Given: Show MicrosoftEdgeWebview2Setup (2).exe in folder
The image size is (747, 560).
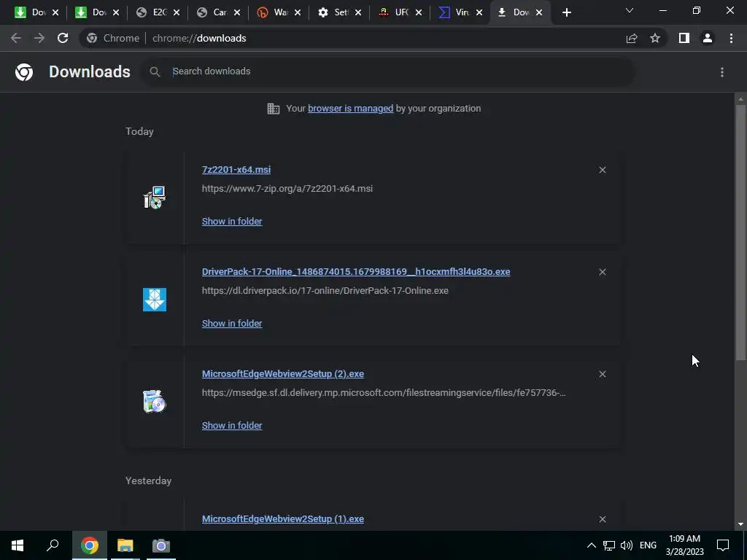Looking at the screenshot, I should coord(232,426).
